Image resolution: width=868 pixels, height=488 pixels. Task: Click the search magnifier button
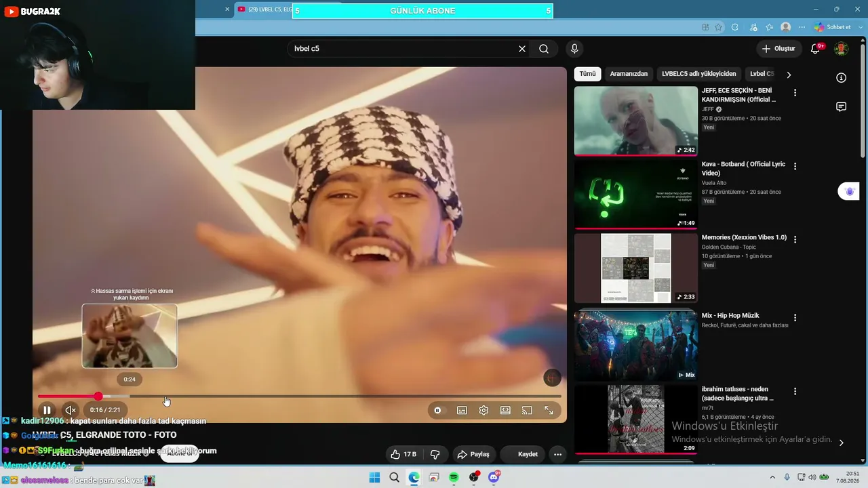(x=544, y=49)
